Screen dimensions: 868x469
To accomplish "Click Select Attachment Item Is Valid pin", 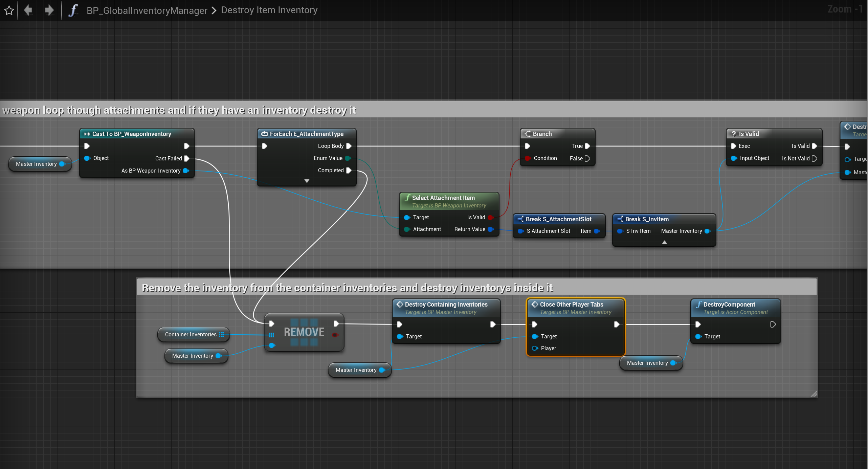I will click(x=490, y=218).
